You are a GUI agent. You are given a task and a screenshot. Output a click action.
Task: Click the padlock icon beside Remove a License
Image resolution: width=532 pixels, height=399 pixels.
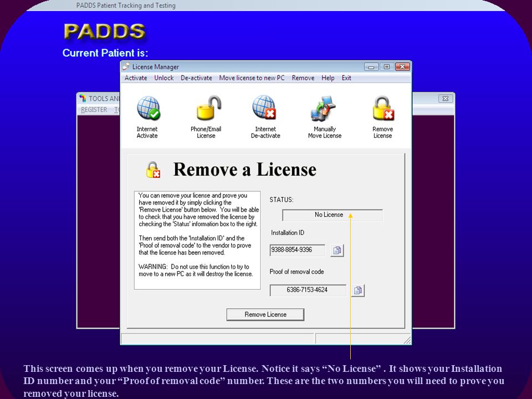click(x=153, y=170)
